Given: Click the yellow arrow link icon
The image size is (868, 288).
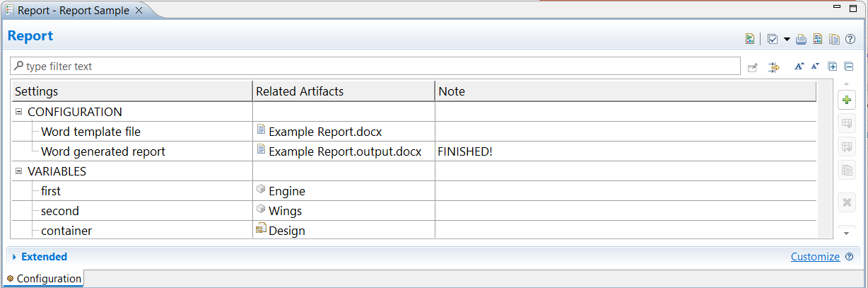Looking at the screenshot, I should pyautogui.click(x=774, y=67).
